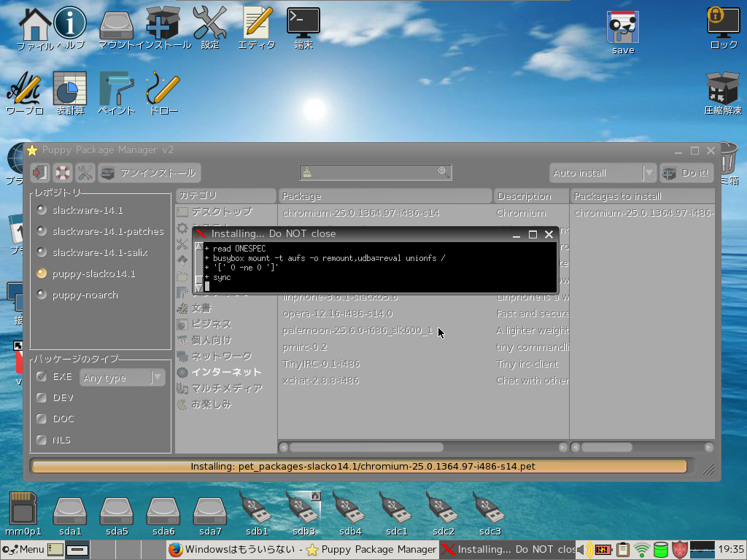
Task: Select xchat-2.8.8-i486 package row
Action: 424,381
